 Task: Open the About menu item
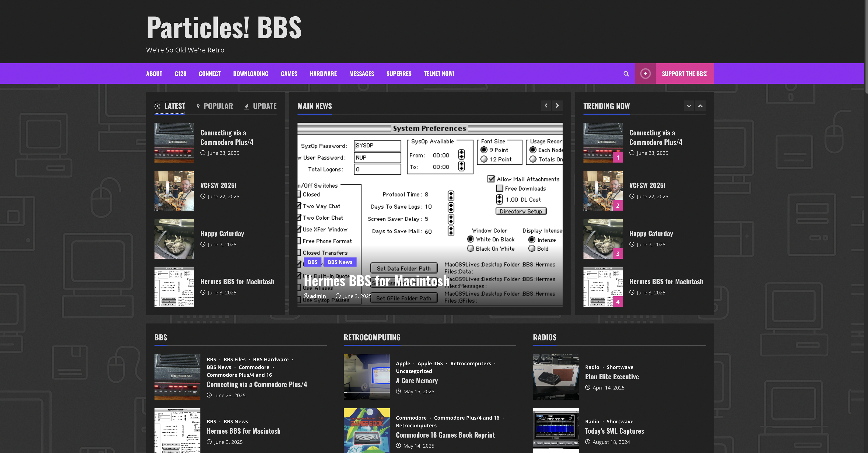[154, 73]
